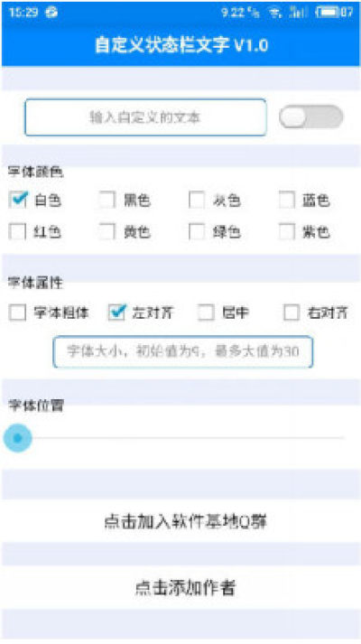Uncheck the 白色 font color checkbox
361x644 pixels.
point(18,200)
